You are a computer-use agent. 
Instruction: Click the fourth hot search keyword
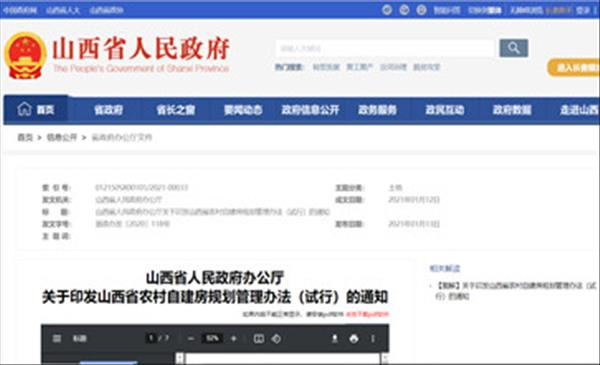pyautogui.click(x=427, y=67)
